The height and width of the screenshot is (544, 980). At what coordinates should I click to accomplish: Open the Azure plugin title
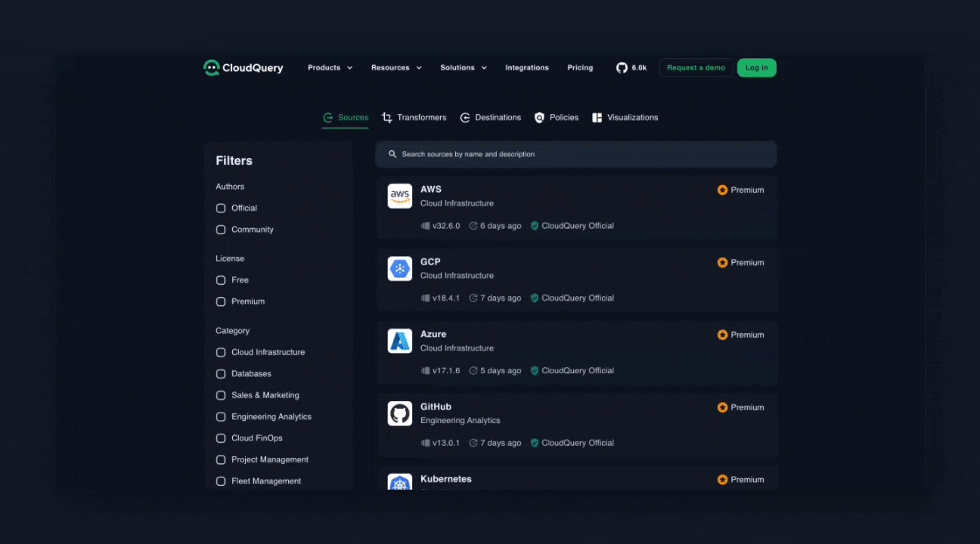433,335
